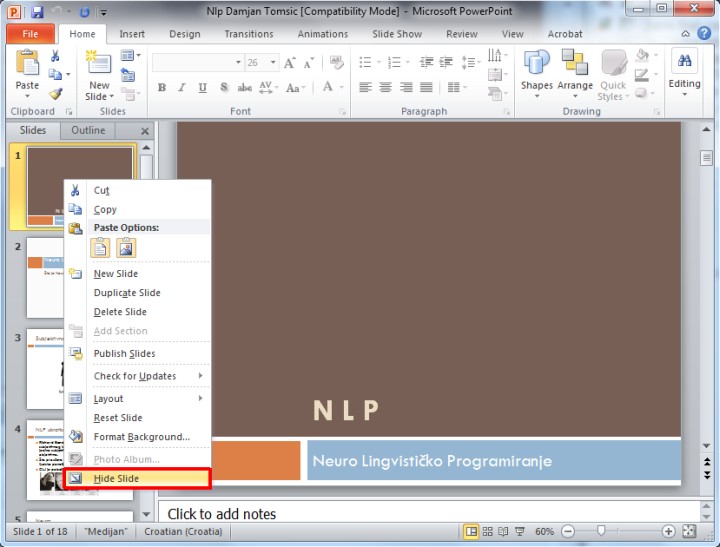Viewport: 720px width, 547px height.
Task: Open the Transitions ribbon tab
Action: (x=248, y=34)
